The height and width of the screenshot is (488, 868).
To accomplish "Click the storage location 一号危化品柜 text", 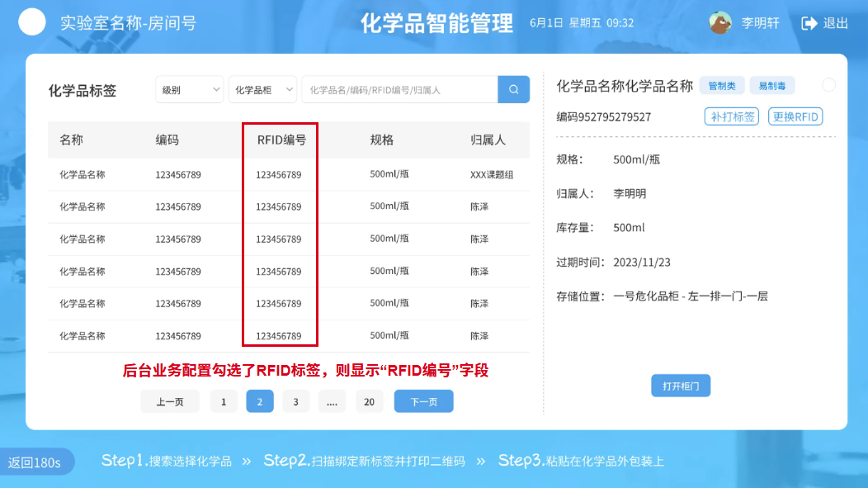I will (x=691, y=296).
